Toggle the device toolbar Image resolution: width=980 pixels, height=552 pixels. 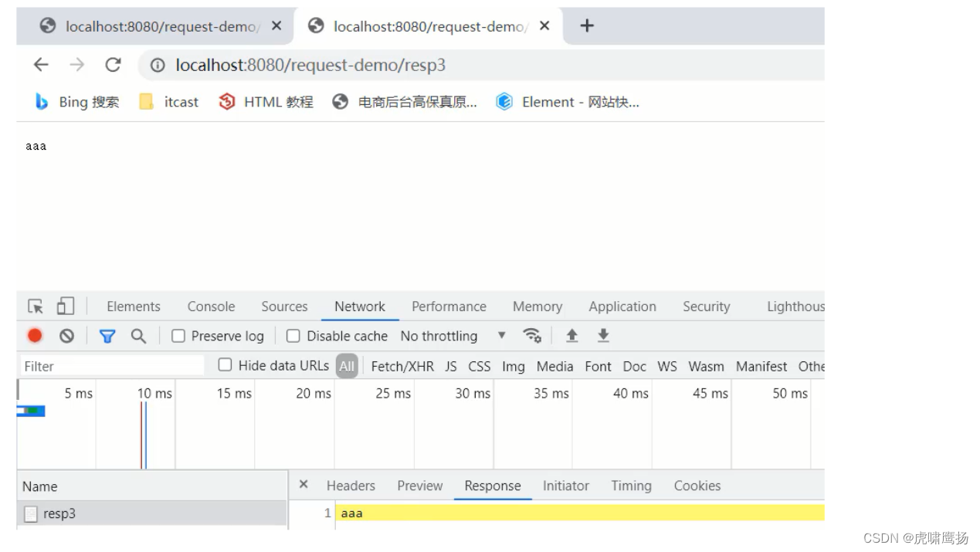65,306
